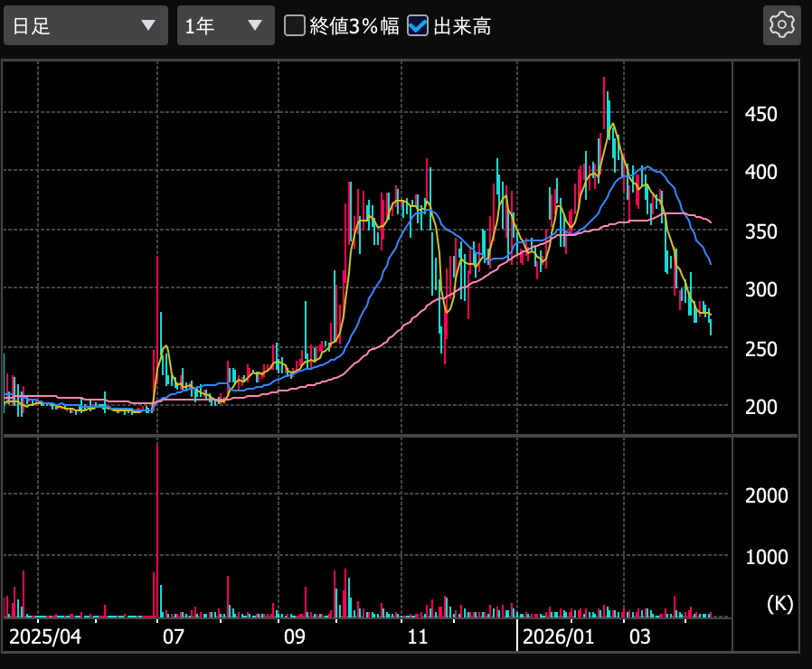
Task: Click the 03 month axis label
Action: click(640, 636)
